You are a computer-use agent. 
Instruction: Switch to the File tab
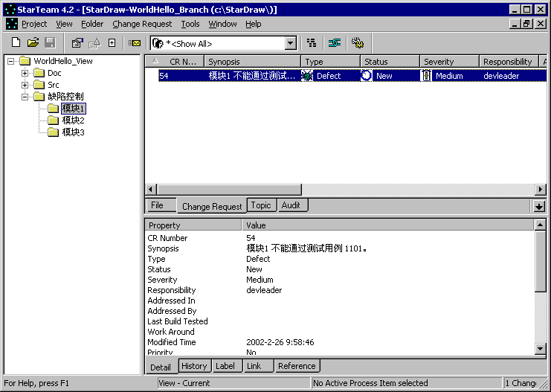[x=161, y=205]
